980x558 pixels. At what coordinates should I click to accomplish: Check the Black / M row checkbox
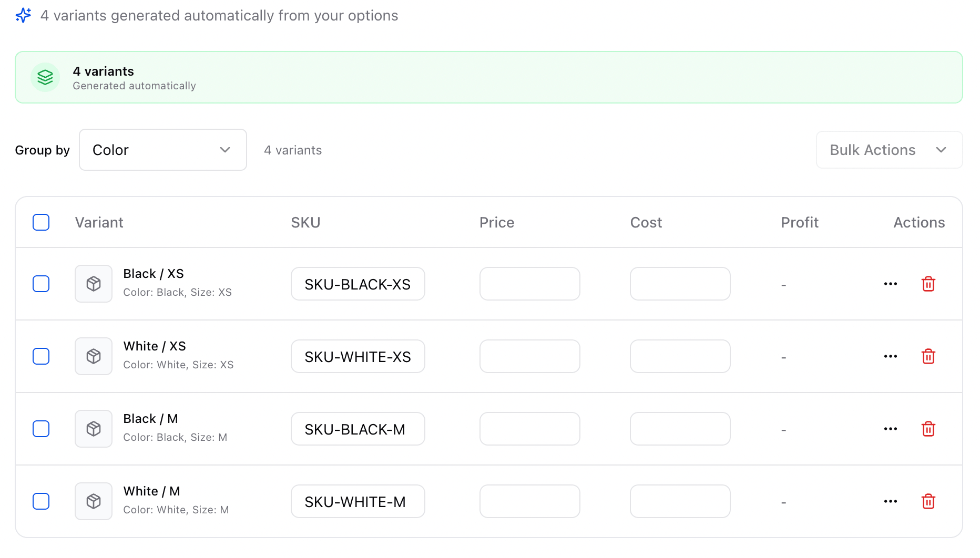pyautogui.click(x=41, y=429)
